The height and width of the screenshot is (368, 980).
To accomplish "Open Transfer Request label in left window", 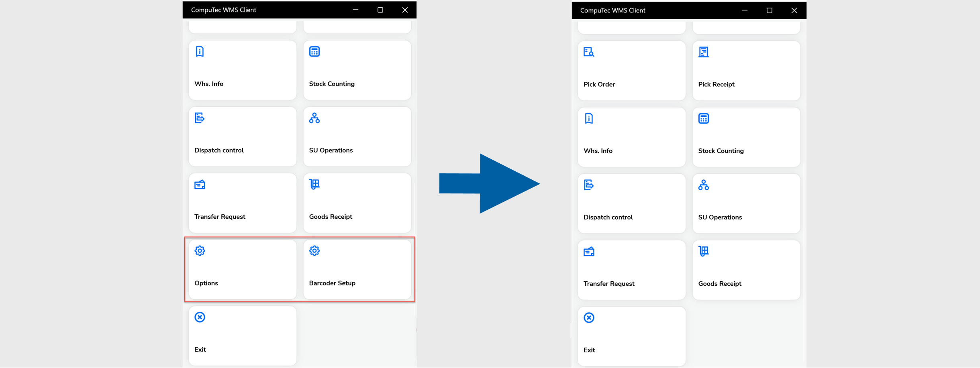I will coord(220,217).
